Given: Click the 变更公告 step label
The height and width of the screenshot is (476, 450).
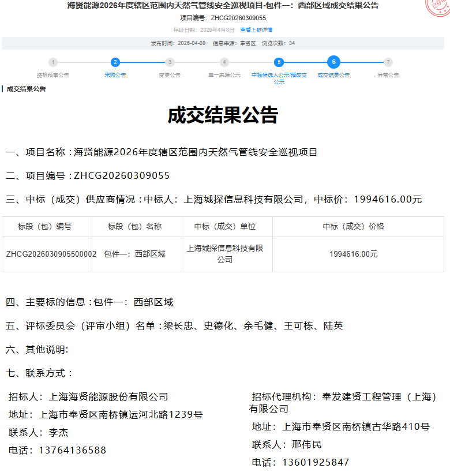Looking at the screenshot, I should click(170, 75).
